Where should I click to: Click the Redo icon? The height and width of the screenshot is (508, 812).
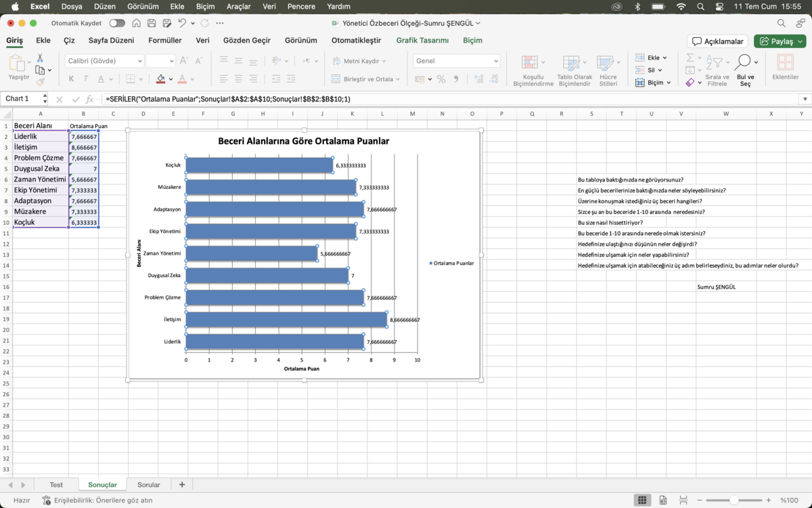(x=204, y=23)
